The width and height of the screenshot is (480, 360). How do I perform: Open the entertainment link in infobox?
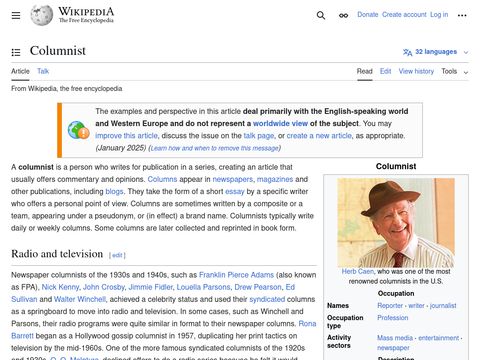439,338
